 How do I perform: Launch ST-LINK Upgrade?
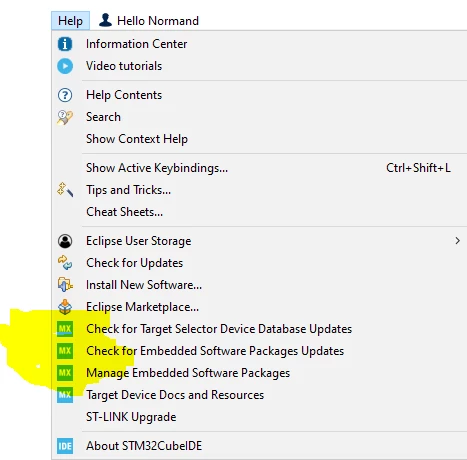259,417
